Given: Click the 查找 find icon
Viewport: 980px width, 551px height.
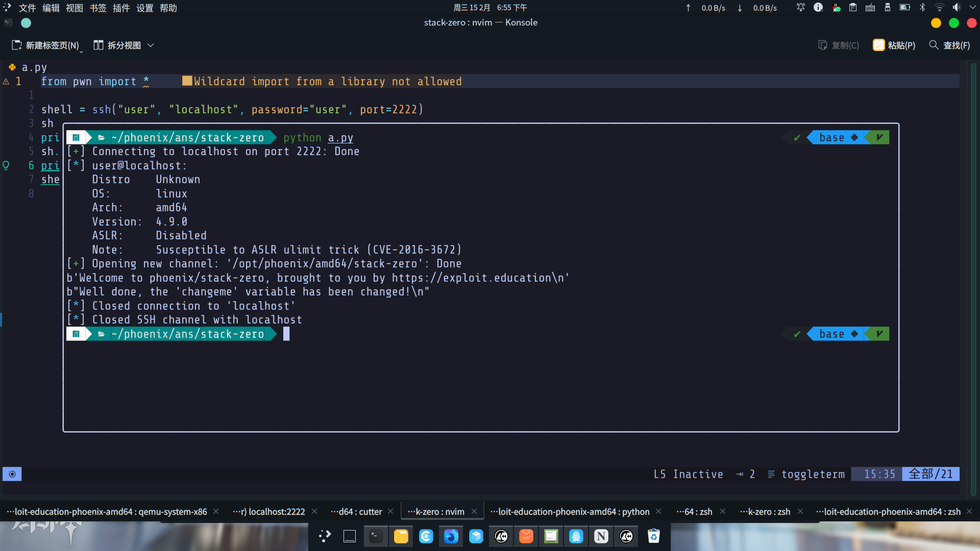Looking at the screenshot, I should pyautogui.click(x=934, y=45).
